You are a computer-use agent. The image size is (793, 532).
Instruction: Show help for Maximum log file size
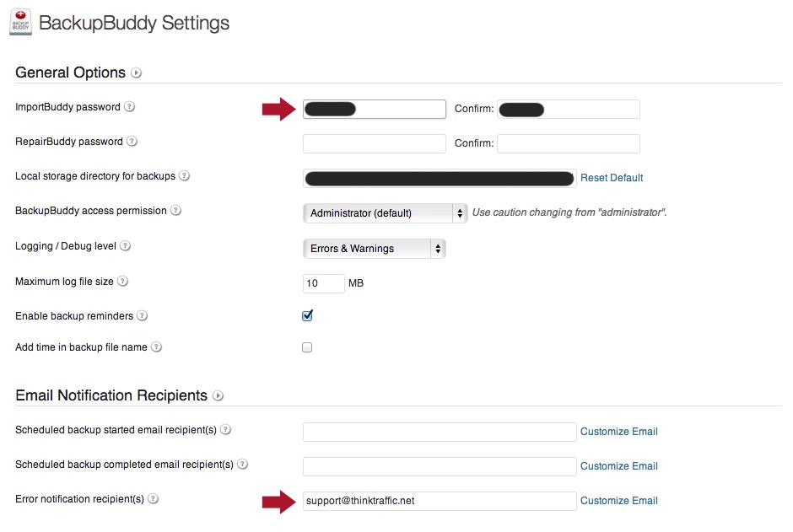pos(123,282)
